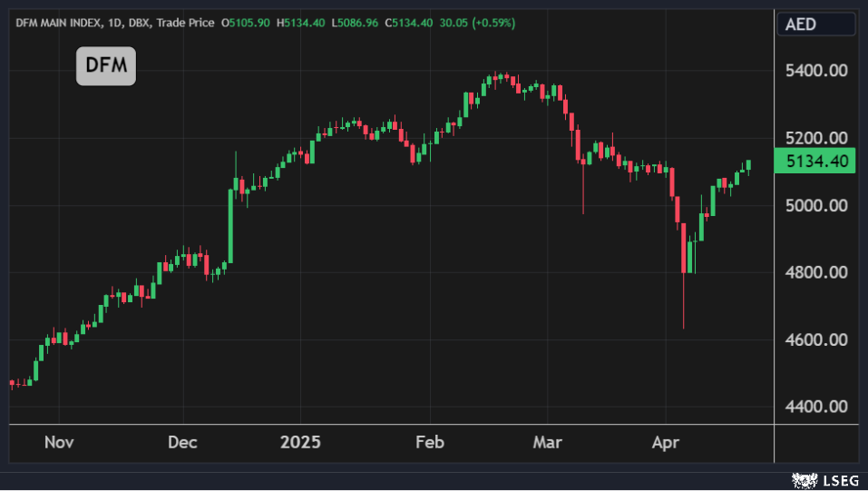Click the green 5134.40 current price tag

point(816,162)
